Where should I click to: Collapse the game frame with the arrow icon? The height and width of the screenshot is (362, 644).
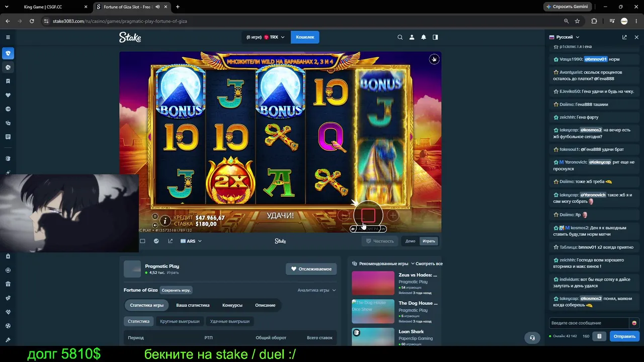click(x=434, y=59)
